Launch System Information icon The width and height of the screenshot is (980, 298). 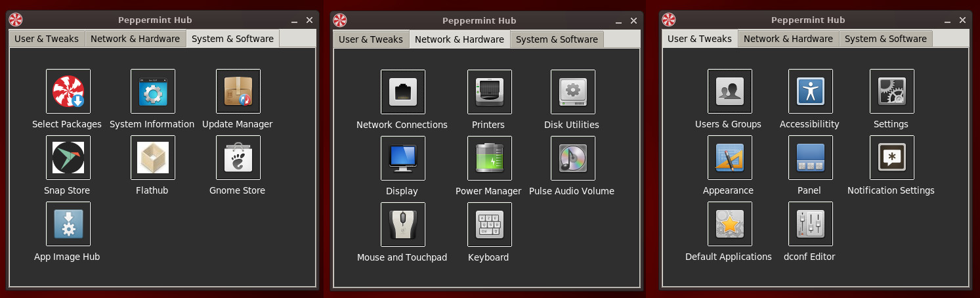click(x=153, y=91)
